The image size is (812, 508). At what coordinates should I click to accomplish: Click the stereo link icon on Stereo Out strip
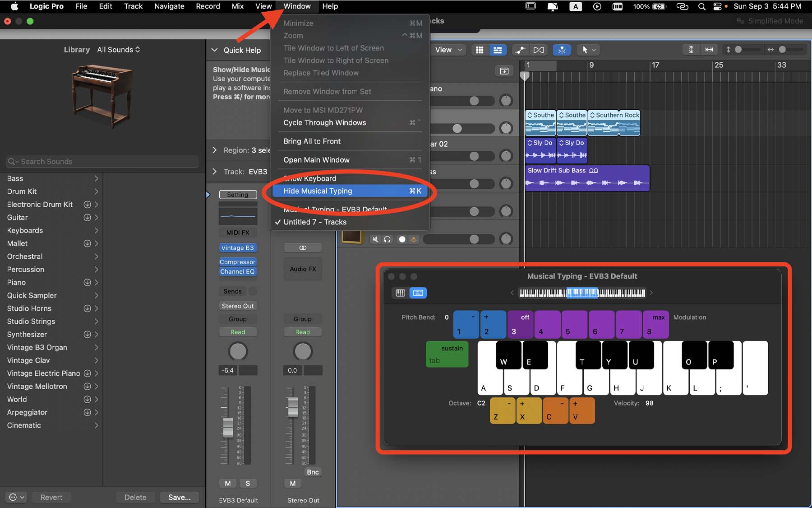click(x=303, y=248)
